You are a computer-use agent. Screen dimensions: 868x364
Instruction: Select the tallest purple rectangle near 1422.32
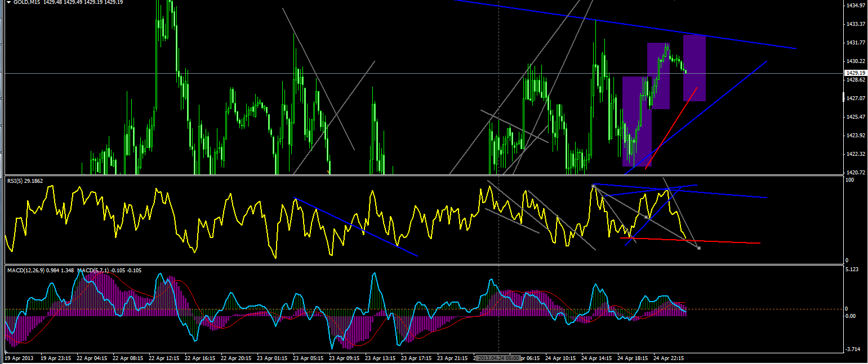click(637, 122)
